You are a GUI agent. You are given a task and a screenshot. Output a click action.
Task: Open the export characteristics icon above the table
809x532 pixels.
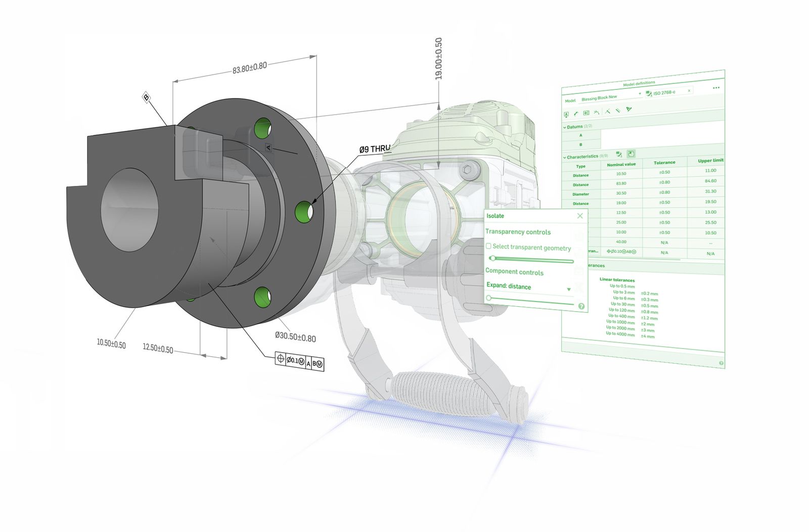(631, 154)
